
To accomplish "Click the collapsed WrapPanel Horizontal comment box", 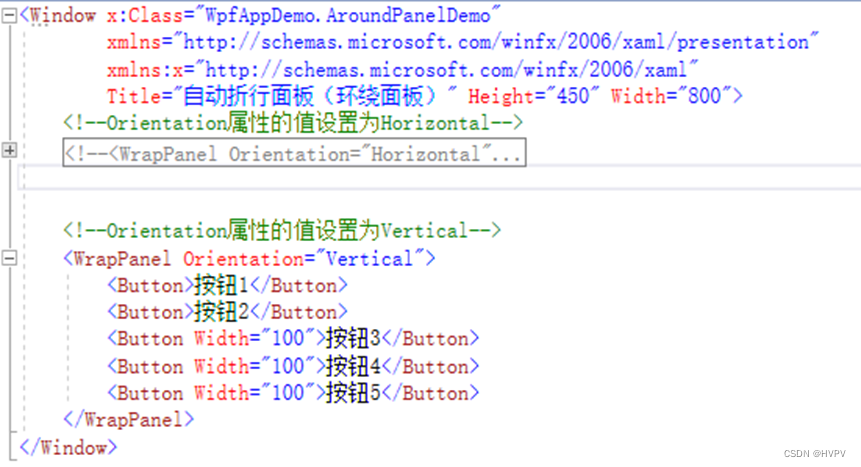I will click(x=294, y=153).
